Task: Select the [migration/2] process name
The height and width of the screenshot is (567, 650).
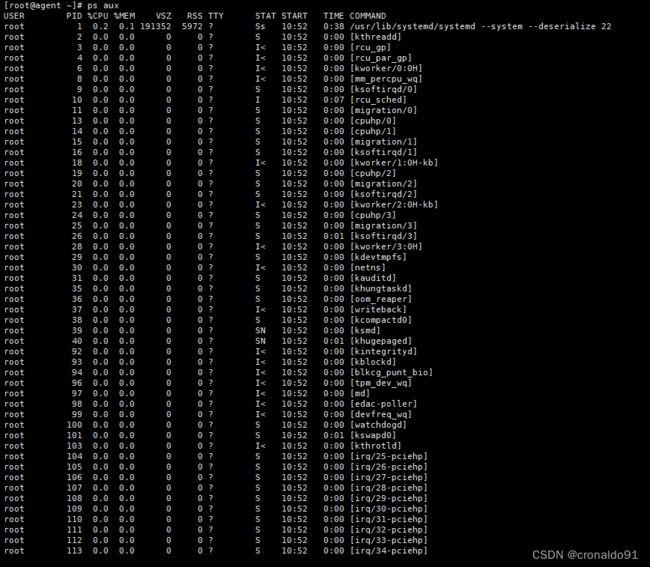Action: pyautogui.click(x=383, y=184)
